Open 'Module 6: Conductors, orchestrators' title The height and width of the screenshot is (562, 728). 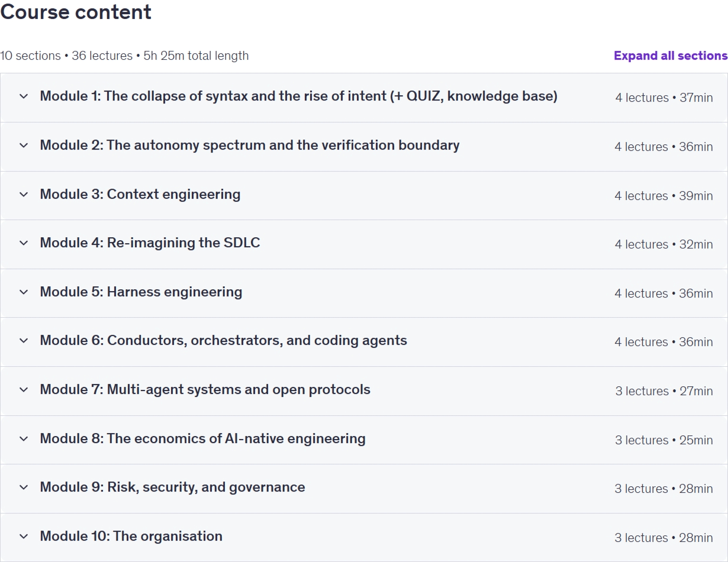(224, 341)
